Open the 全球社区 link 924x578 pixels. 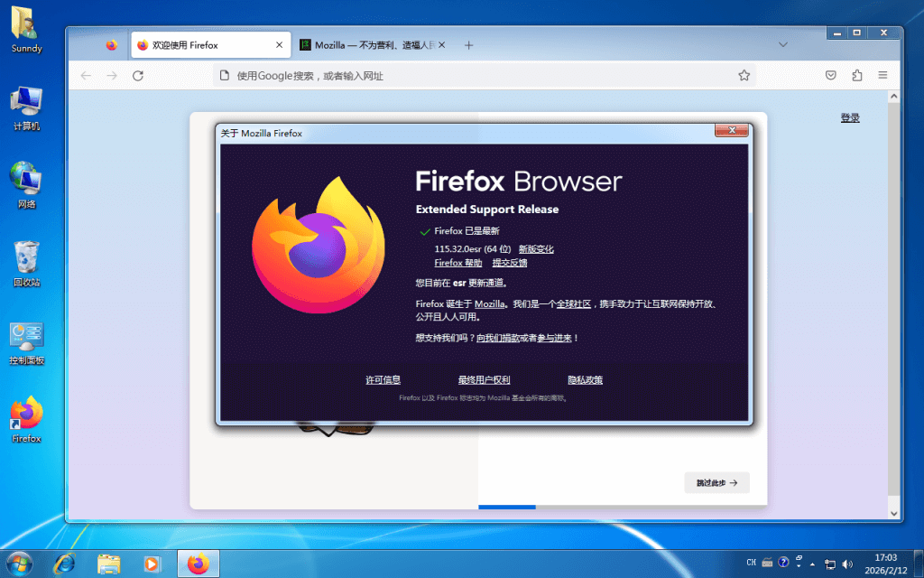point(574,304)
